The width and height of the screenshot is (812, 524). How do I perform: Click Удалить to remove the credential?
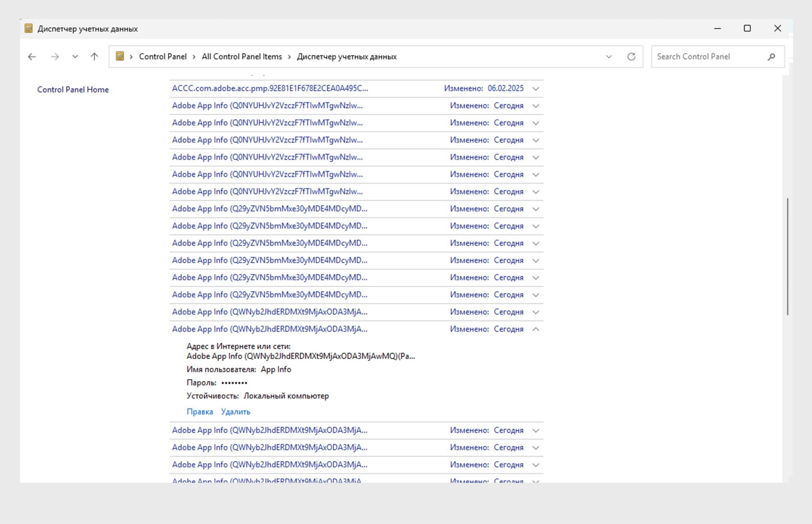pos(236,412)
